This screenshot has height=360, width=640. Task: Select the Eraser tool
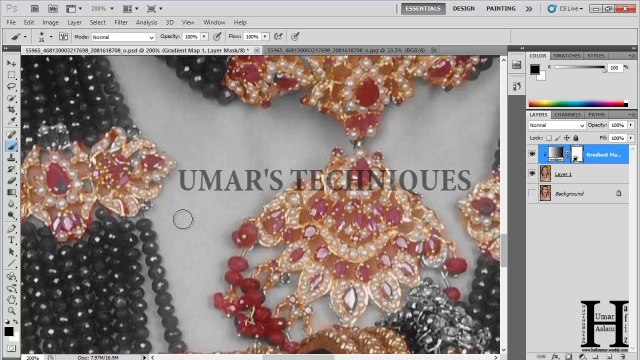click(11, 180)
